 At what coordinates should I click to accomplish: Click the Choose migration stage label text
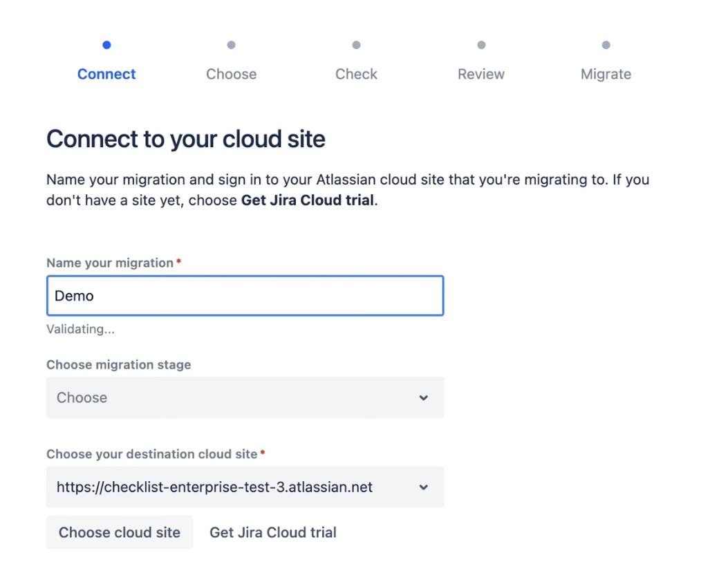[118, 364]
